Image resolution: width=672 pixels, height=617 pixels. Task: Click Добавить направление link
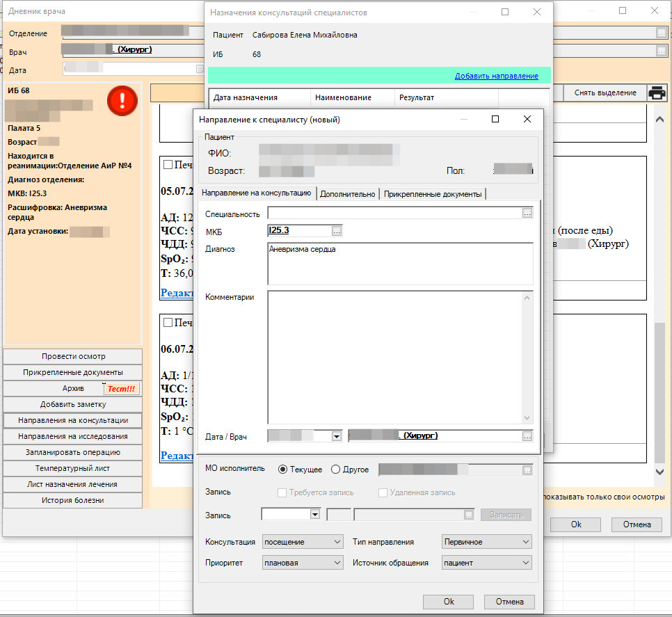496,76
